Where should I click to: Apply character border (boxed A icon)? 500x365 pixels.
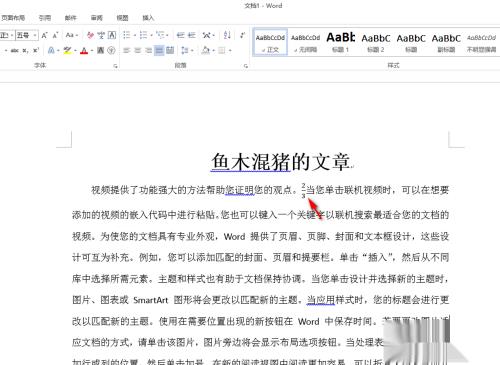[112, 35]
